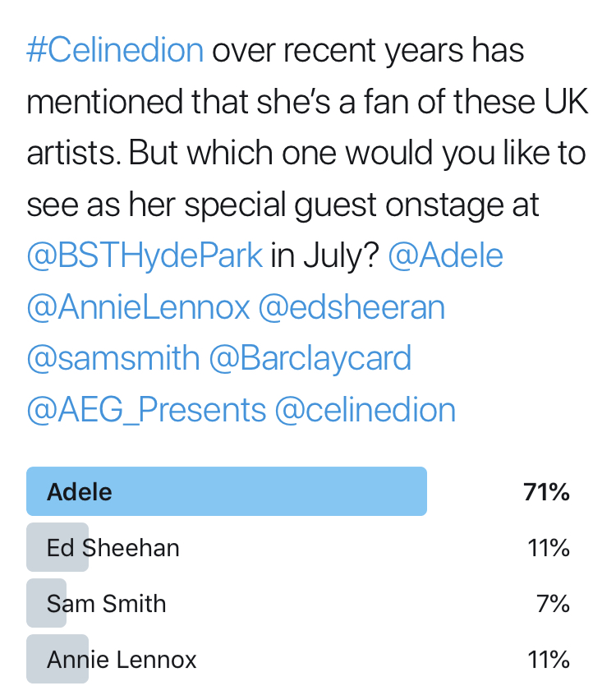Select the Adele poll result bar
Viewport: 616px width, 695px height.
227,491
